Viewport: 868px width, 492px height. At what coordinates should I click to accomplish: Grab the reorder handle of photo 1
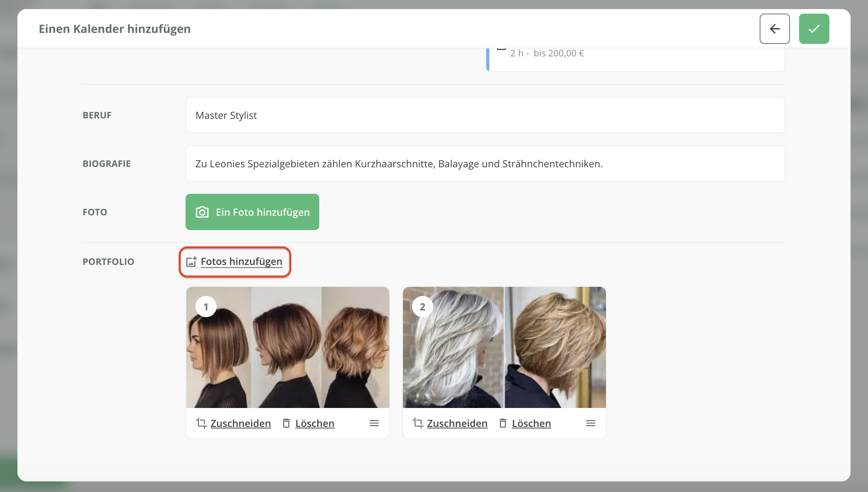(x=374, y=423)
